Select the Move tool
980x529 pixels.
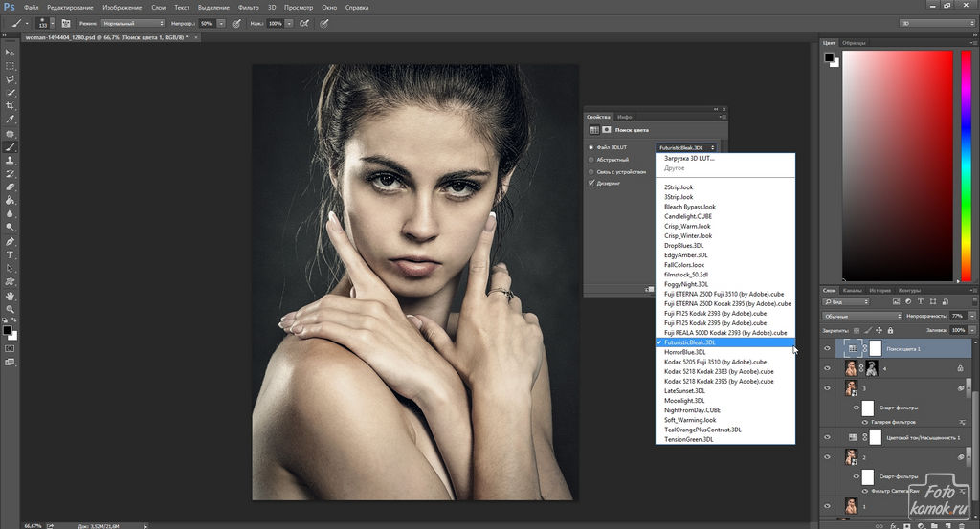click(10, 53)
